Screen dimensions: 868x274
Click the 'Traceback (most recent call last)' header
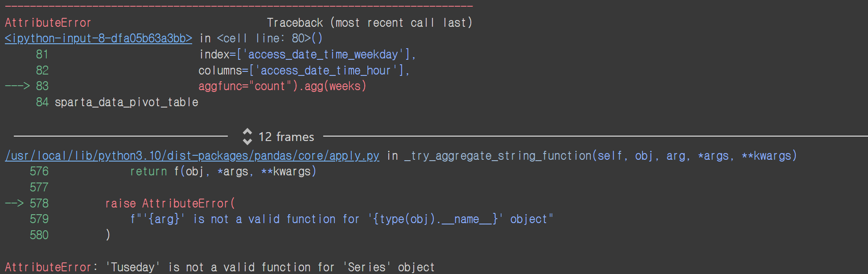(370, 23)
